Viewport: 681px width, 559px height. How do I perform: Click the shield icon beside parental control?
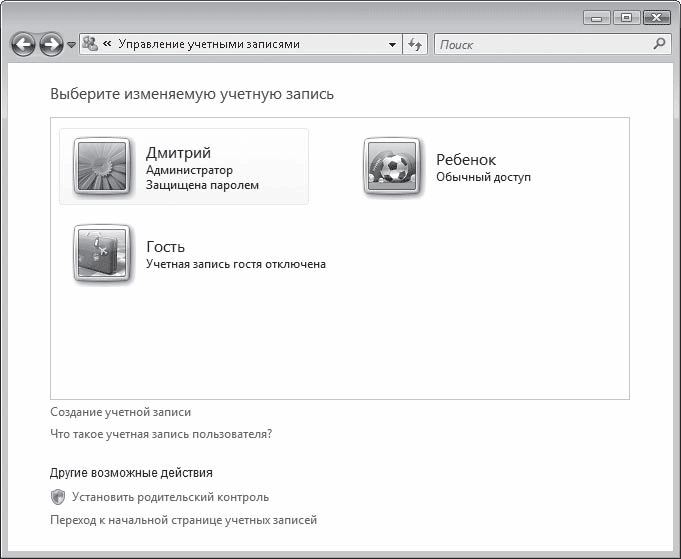[x=58, y=497]
